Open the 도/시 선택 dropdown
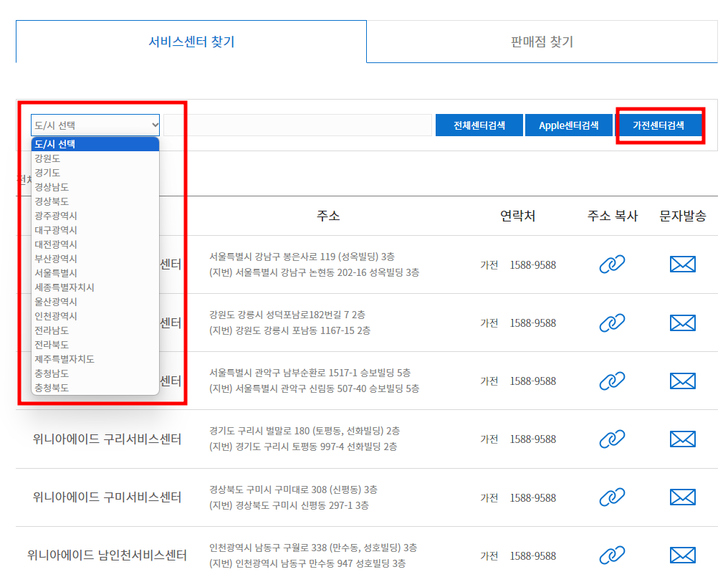 (x=95, y=124)
